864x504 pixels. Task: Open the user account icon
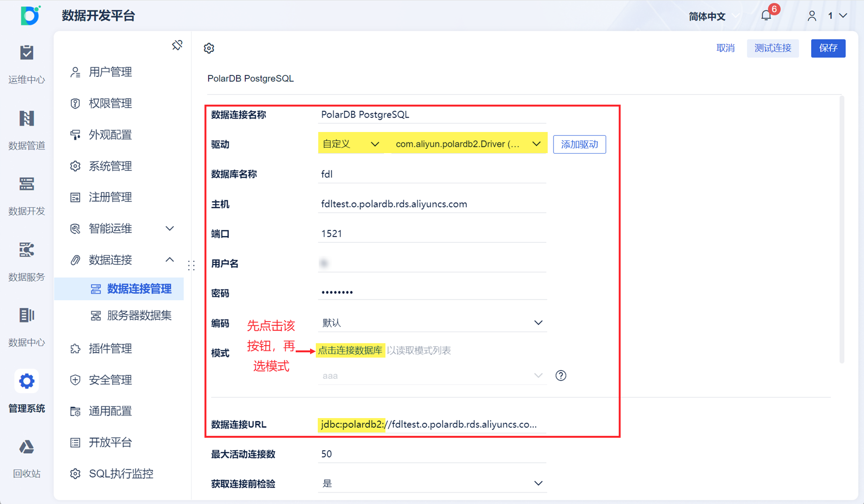point(812,16)
